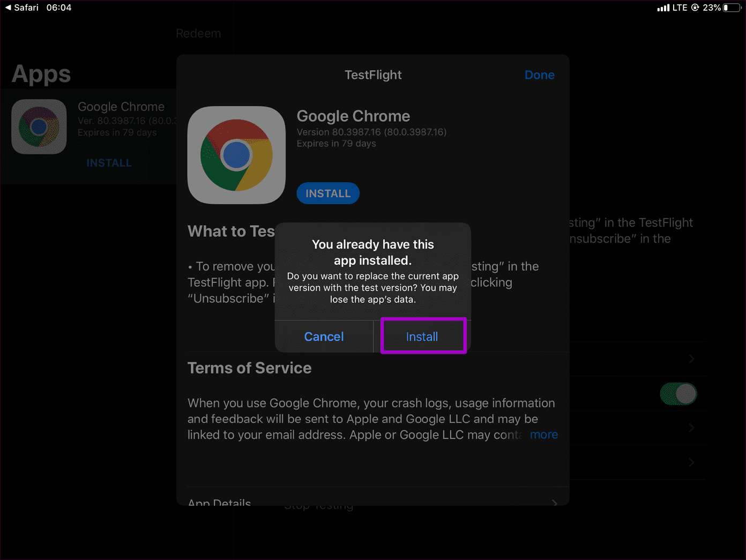This screenshot has width=746, height=560.
Task: Select the 'Google Chrome' title in the sheet
Action: click(x=353, y=116)
